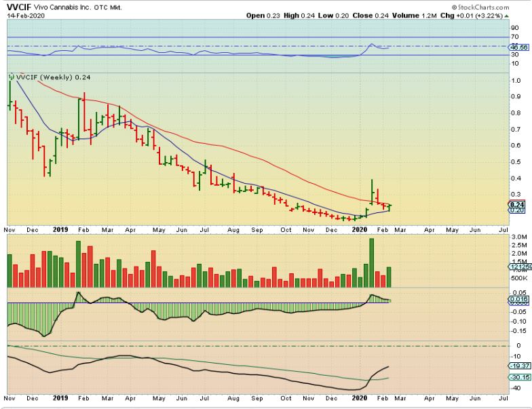
Task: Click the -0.15 MACD axis label
Action: click(519, 331)
